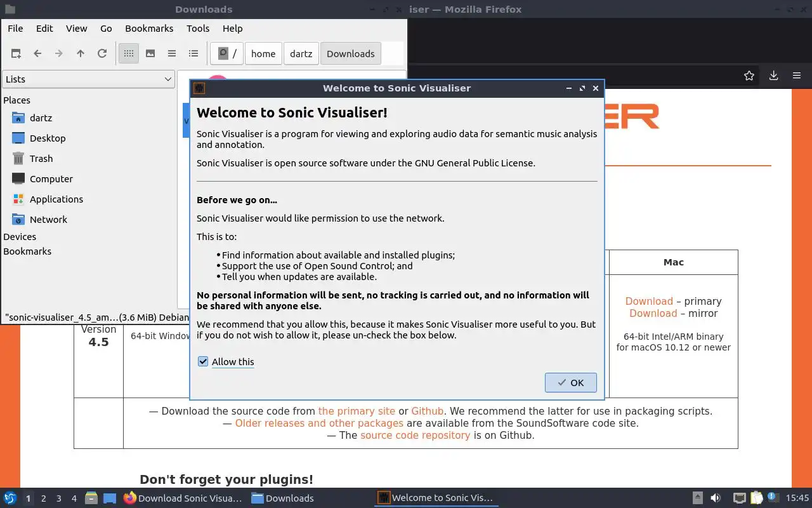Reload the Downloads folder view
Image resolution: width=812 pixels, height=508 pixels.
point(102,53)
